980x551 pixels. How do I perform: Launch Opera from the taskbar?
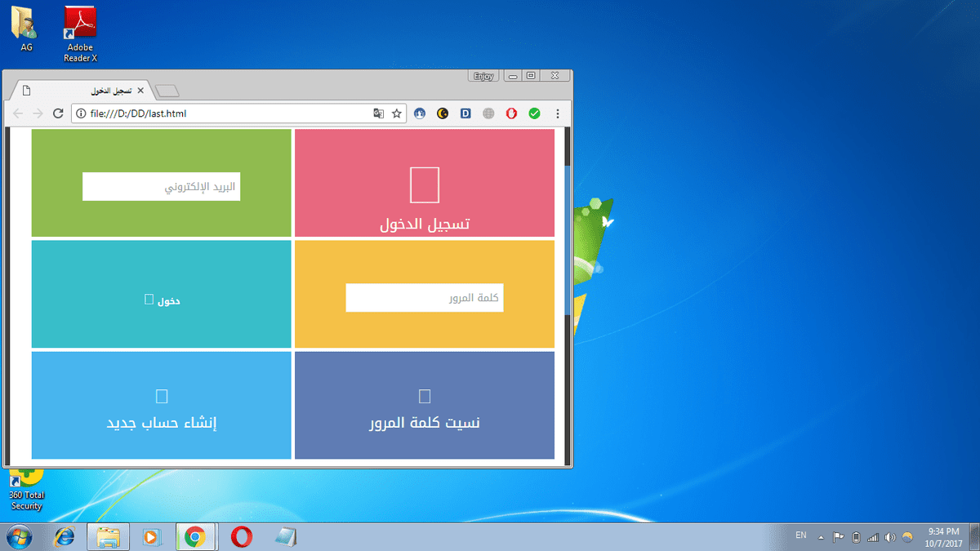click(241, 536)
